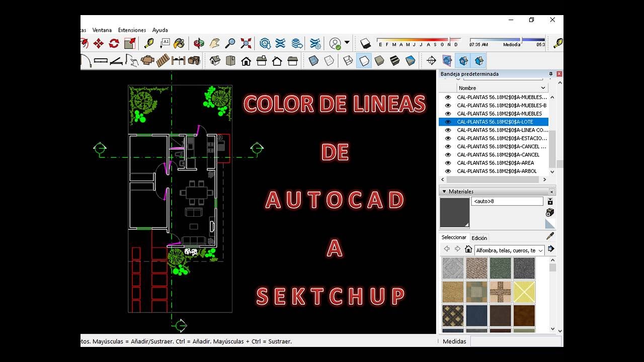This screenshot has width=644, height=362.
Task: Hide the A-LOTE layer eye
Action: 448,122
